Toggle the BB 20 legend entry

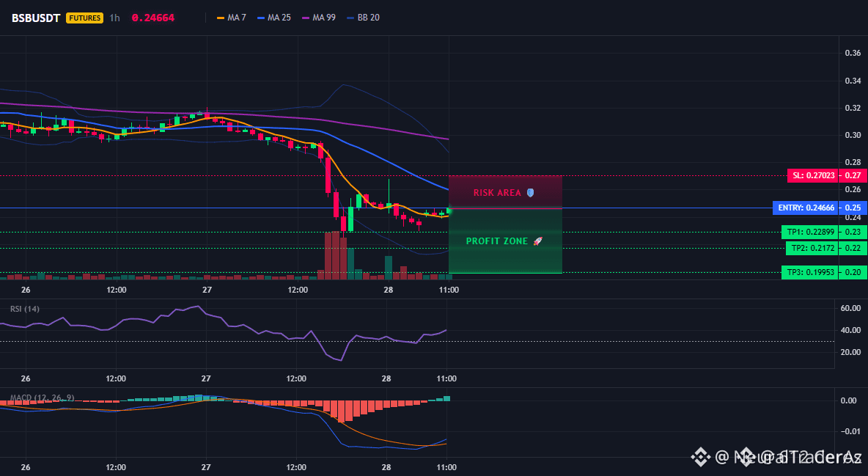click(x=363, y=18)
